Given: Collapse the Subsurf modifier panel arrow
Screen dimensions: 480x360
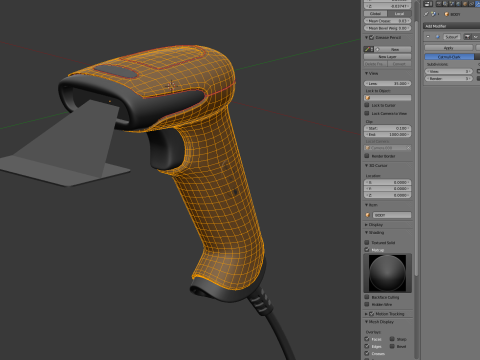Looking at the screenshot, I should (428, 36).
